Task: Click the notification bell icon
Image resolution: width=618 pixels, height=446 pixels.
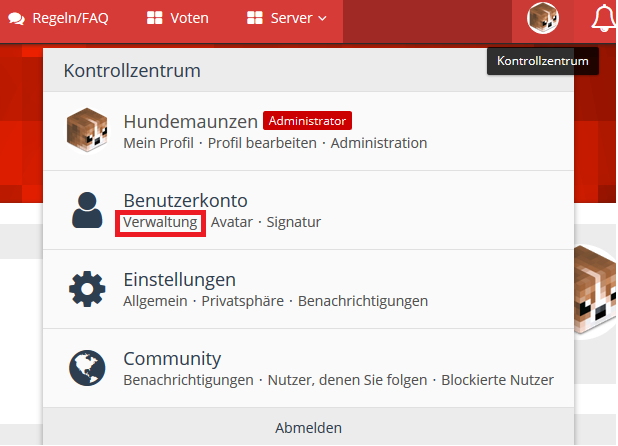Action: 603,18
